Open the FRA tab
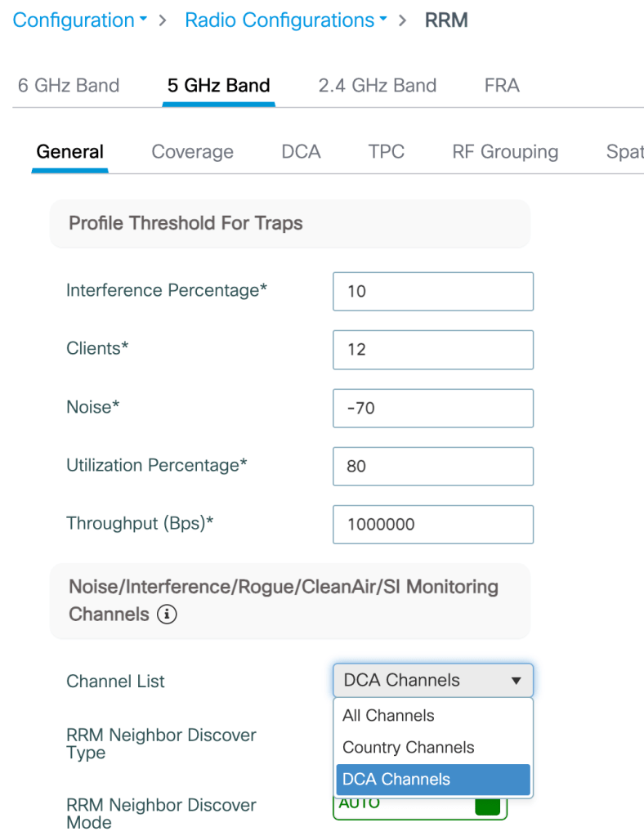 point(501,86)
